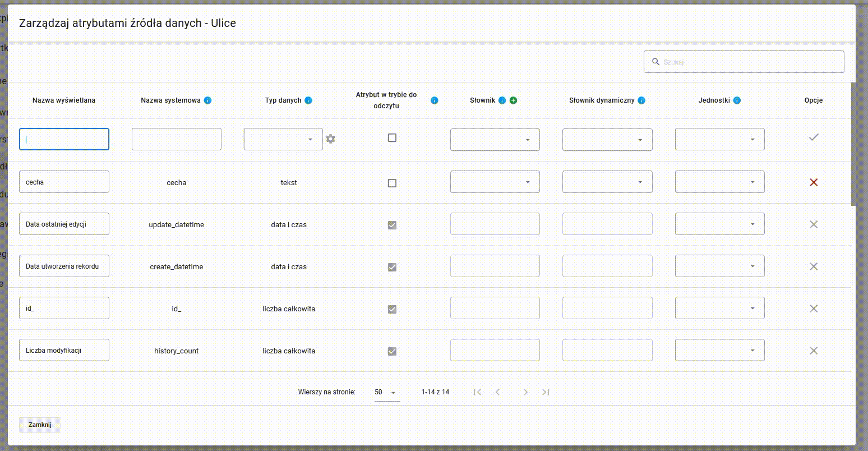
Task: Toggle read-only checkbox for cecha row
Action: point(392,183)
